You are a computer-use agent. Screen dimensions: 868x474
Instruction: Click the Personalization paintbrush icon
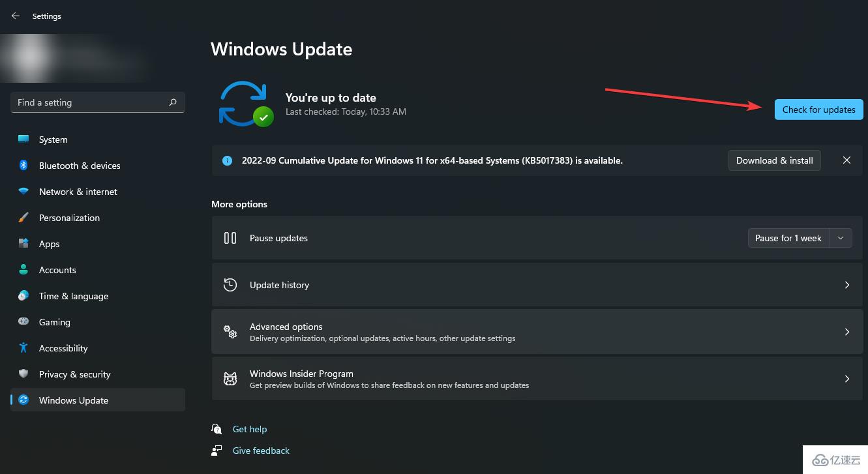[23, 218]
